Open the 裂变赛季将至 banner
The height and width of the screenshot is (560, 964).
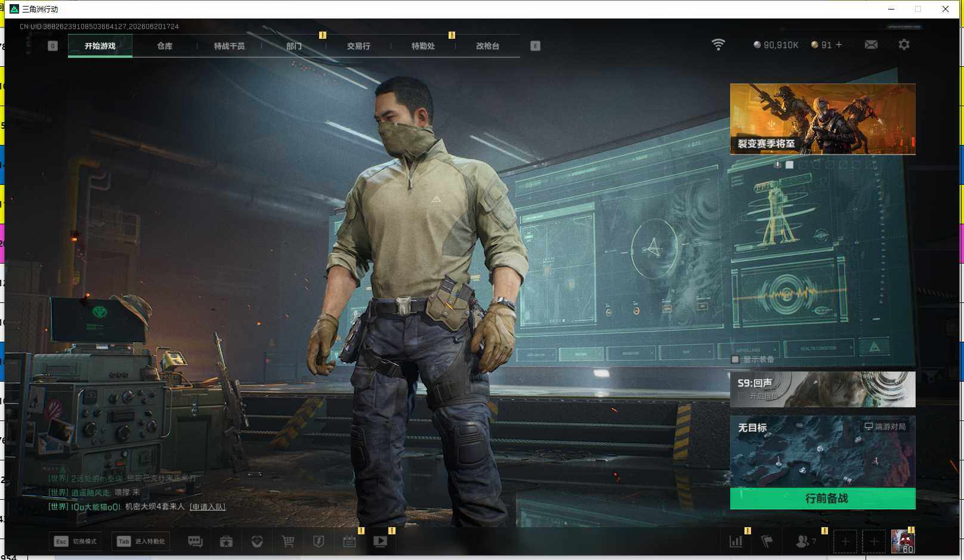(823, 119)
